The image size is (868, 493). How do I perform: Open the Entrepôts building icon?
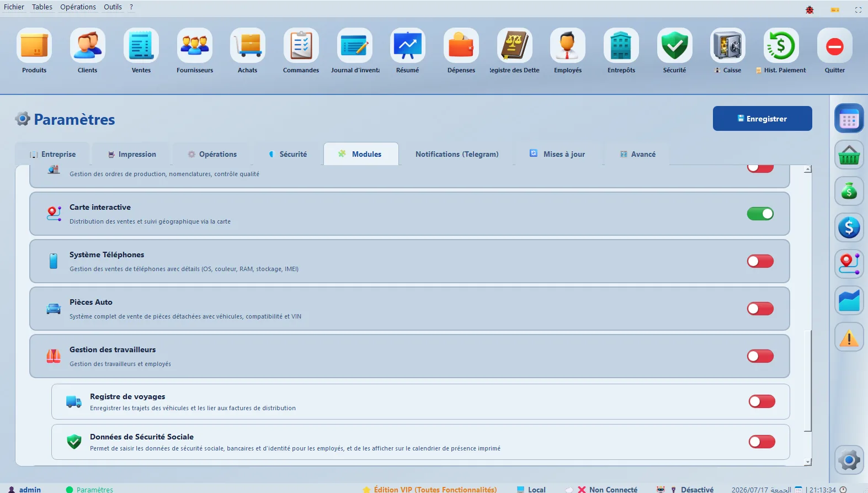click(x=621, y=45)
